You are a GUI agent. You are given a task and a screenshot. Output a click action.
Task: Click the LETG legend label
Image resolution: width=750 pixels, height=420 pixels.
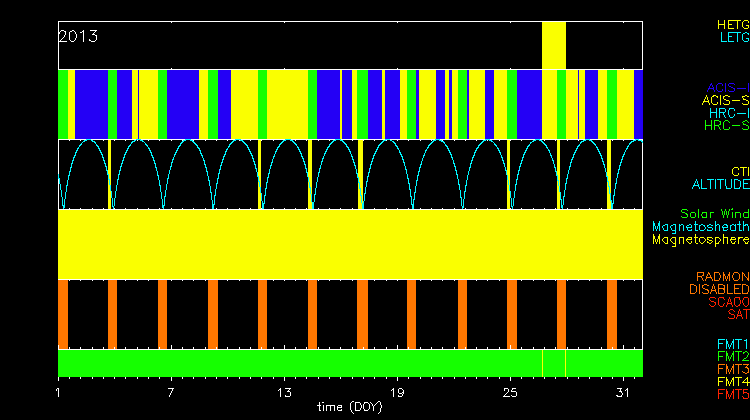(733, 38)
